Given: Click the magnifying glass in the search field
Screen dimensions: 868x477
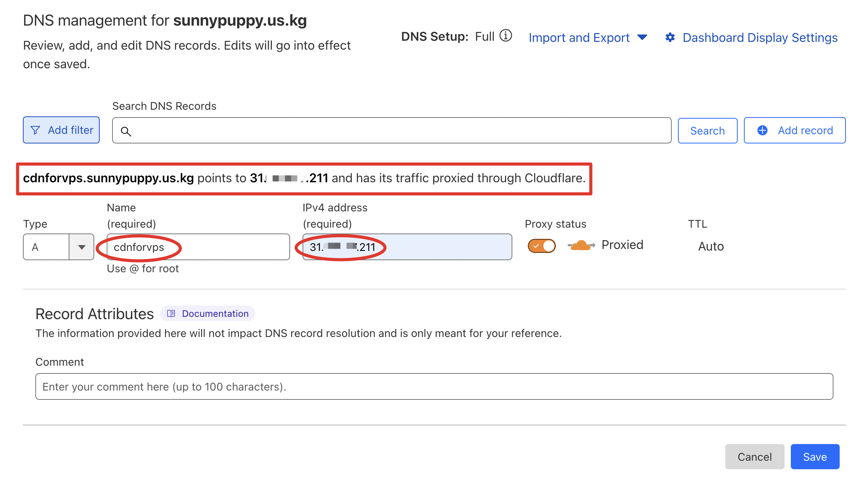Looking at the screenshot, I should [x=126, y=132].
